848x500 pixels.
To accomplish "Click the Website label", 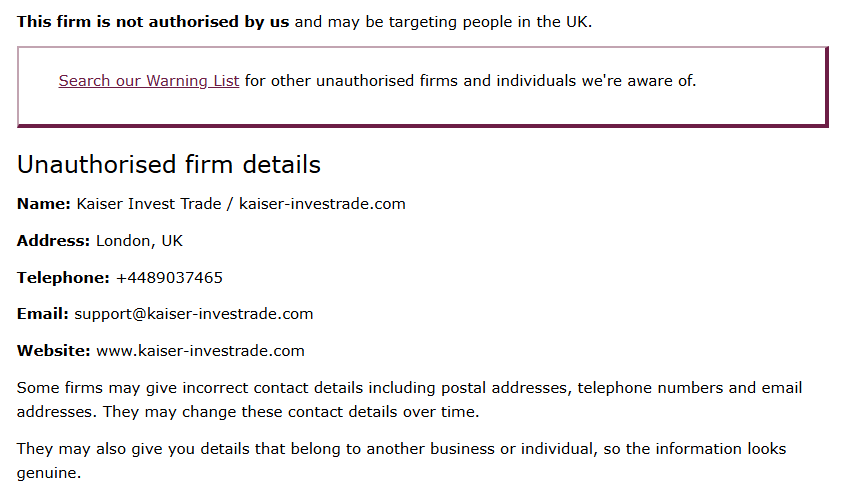I will [x=54, y=351].
